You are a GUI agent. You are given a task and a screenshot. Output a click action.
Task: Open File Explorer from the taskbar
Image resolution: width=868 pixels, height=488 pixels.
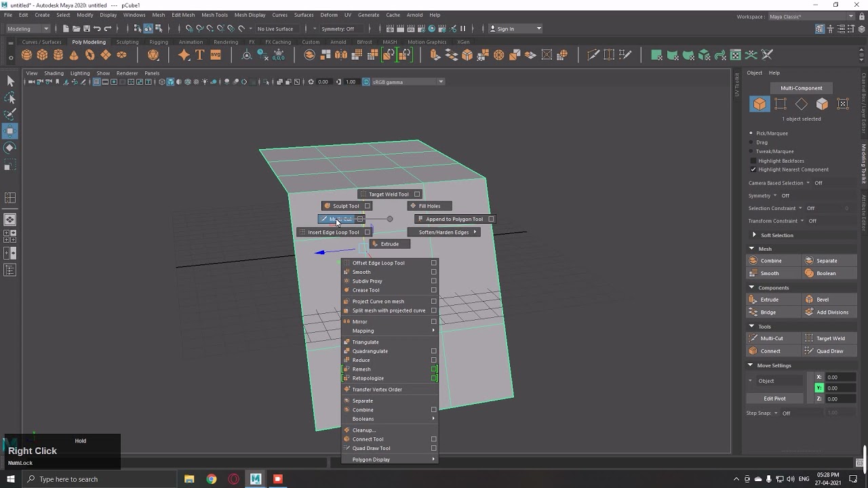189,479
